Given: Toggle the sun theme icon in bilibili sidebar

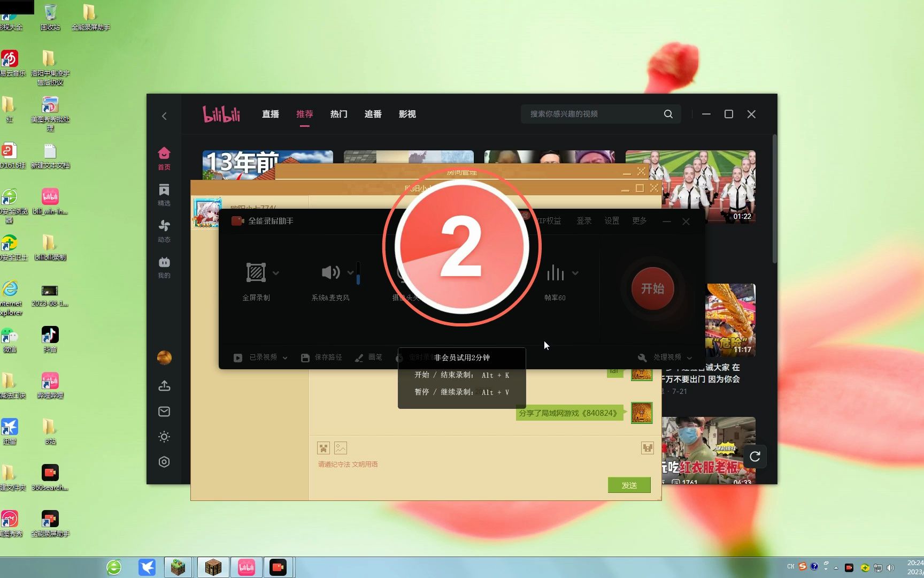Looking at the screenshot, I should 164,437.
